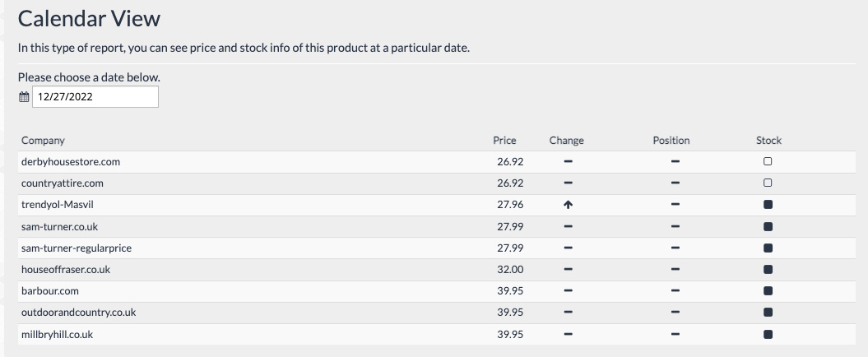Click the sam-turner-regularprice company name
The image size is (868, 357).
(77, 248)
